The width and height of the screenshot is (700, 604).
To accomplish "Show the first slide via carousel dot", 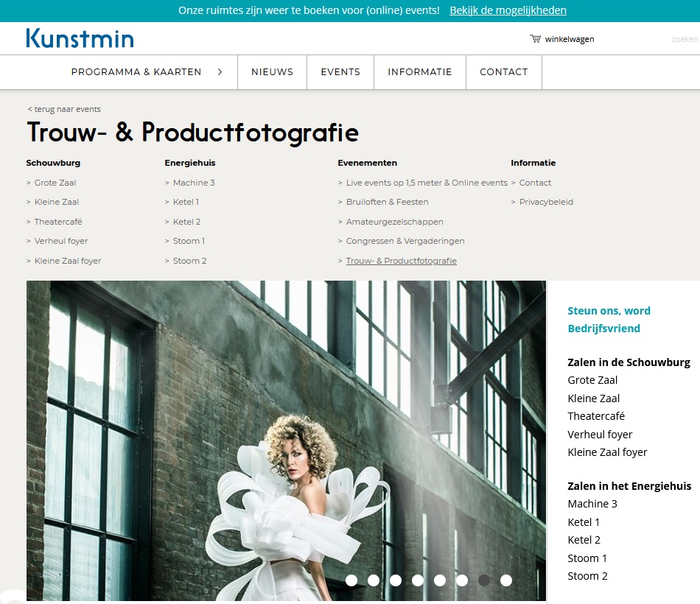I will tap(351, 580).
